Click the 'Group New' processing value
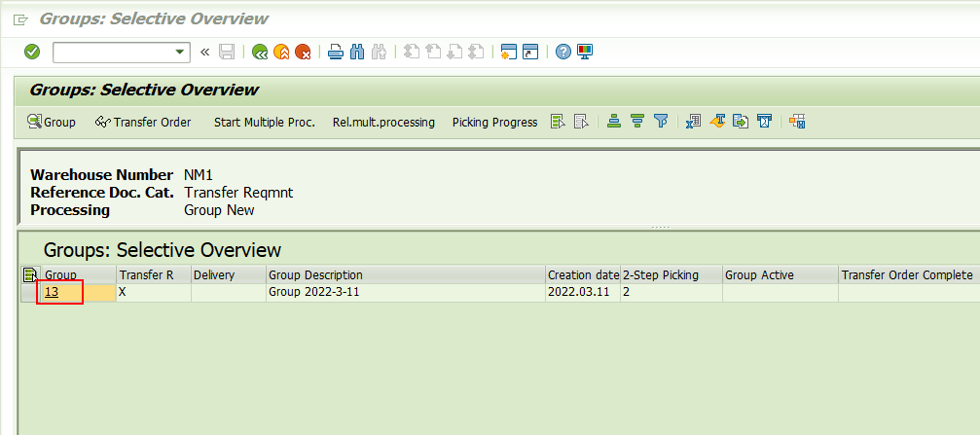Image resolution: width=980 pixels, height=435 pixels. pos(219,210)
